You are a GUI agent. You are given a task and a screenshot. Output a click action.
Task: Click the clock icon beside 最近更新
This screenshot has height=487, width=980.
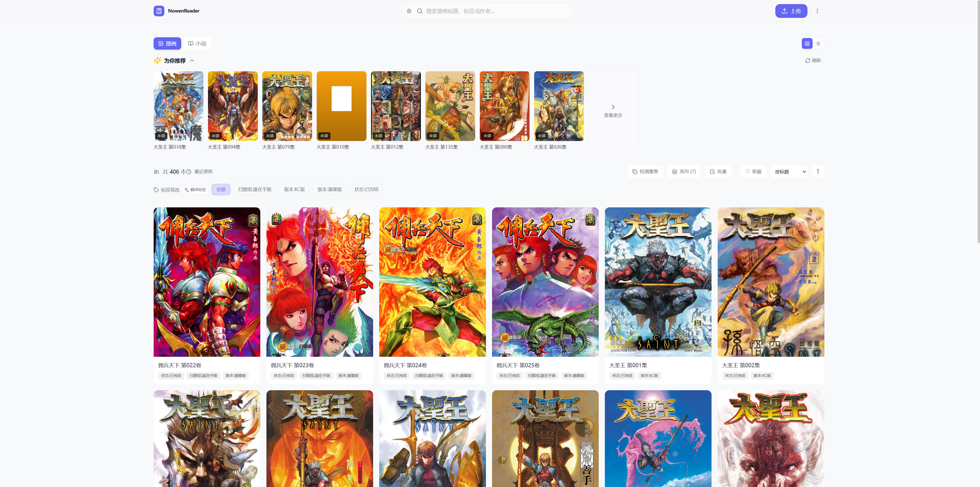189,172
